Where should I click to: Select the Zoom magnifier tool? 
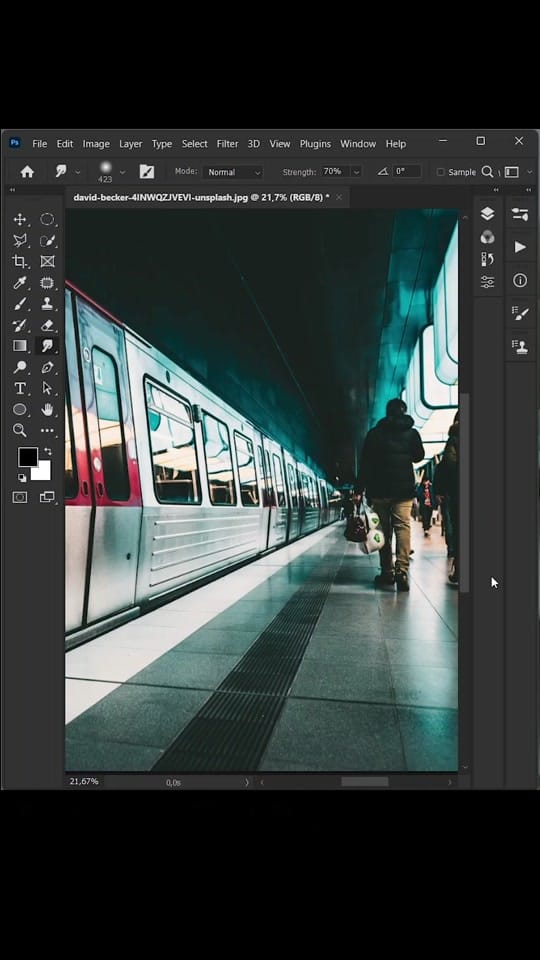tap(20, 430)
